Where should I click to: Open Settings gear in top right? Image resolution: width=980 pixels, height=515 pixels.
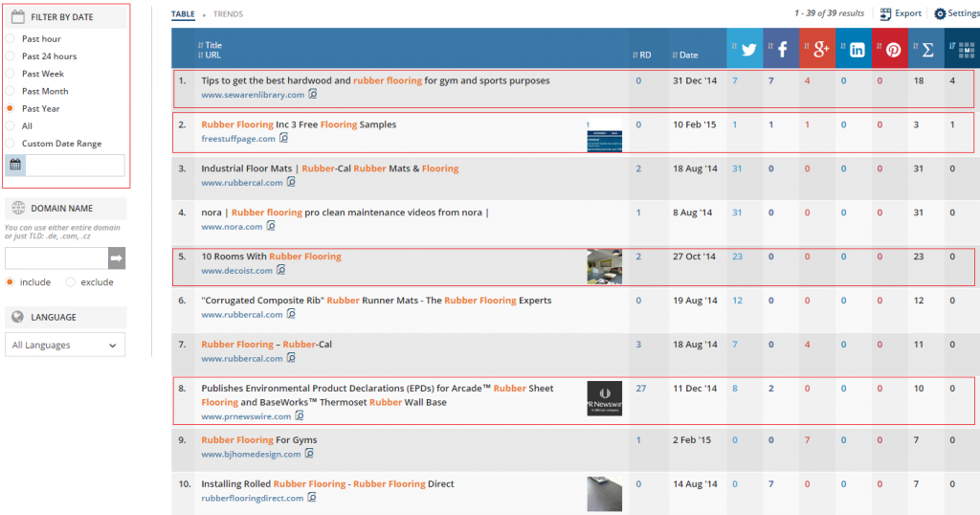coord(956,13)
